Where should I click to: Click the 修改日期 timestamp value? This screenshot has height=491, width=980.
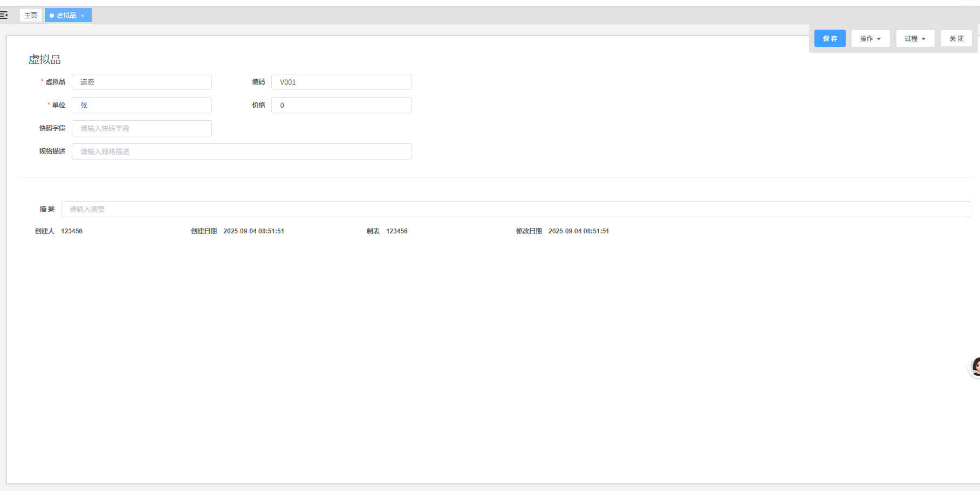578,231
